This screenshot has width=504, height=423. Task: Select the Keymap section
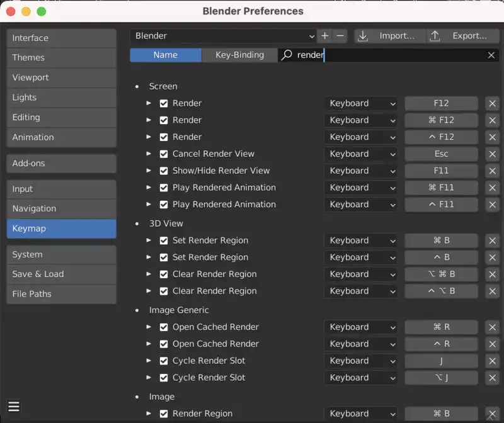click(61, 228)
